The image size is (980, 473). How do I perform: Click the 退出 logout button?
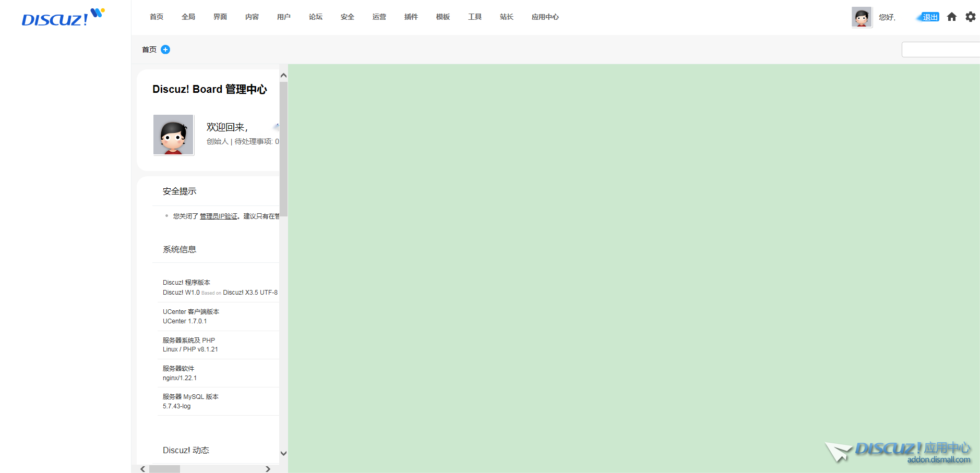(930, 17)
